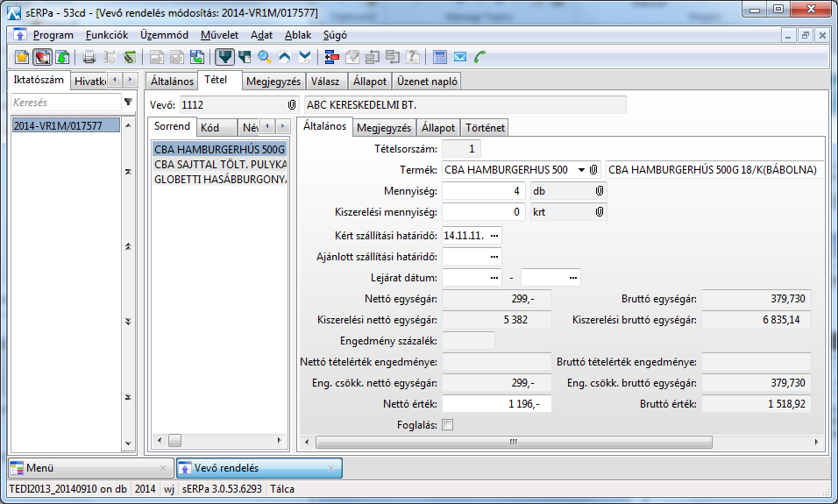This screenshot has width=838, height=504.
Task: Open date picker for Kért szállítási határidő
Action: click(x=494, y=235)
